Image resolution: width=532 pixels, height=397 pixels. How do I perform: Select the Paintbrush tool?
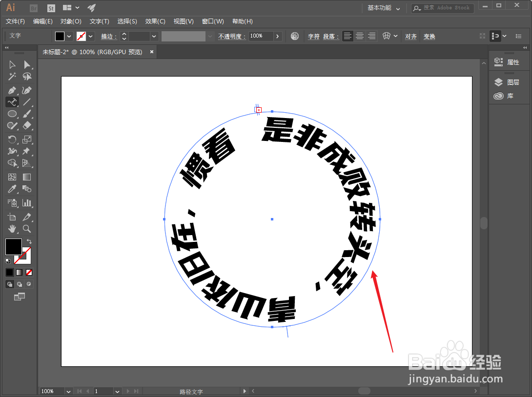point(27,114)
